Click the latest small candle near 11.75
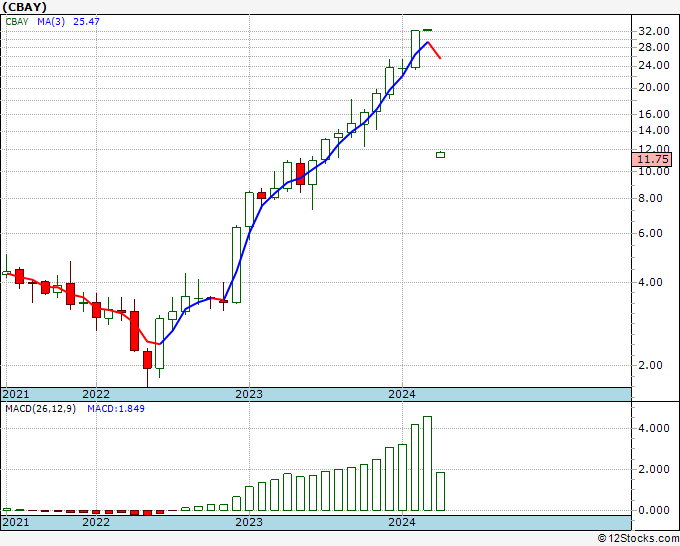Screen dimensions: 680x546 pos(440,155)
